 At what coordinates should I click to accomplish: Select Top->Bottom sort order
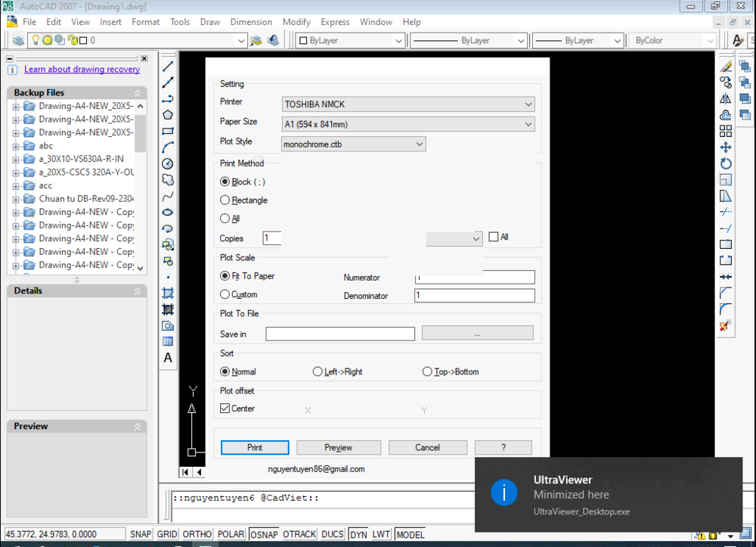pyautogui.click(x=451, y=371)
